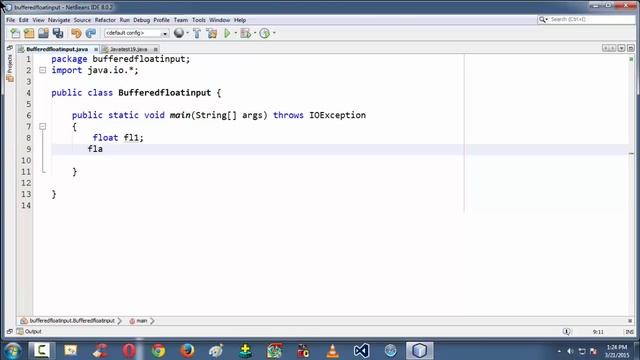Click restore window group icon above Projects
The image size is (640, 360).
pos(10,48)
